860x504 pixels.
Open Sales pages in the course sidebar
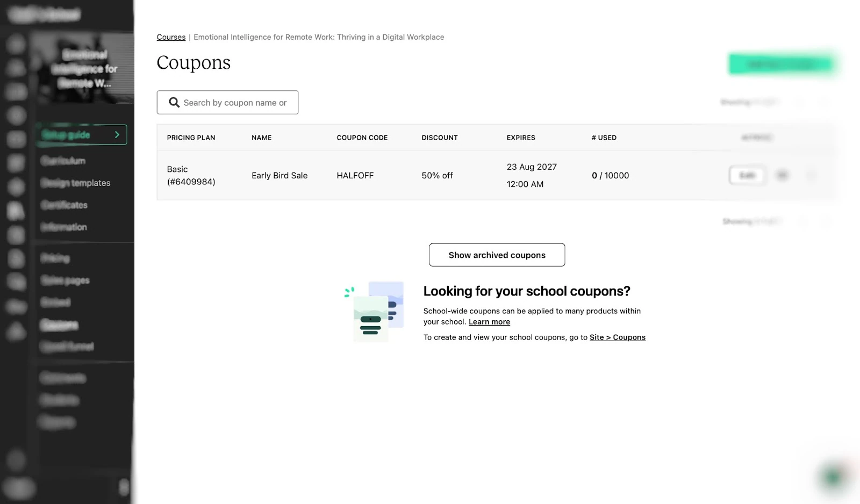[65, 280]
